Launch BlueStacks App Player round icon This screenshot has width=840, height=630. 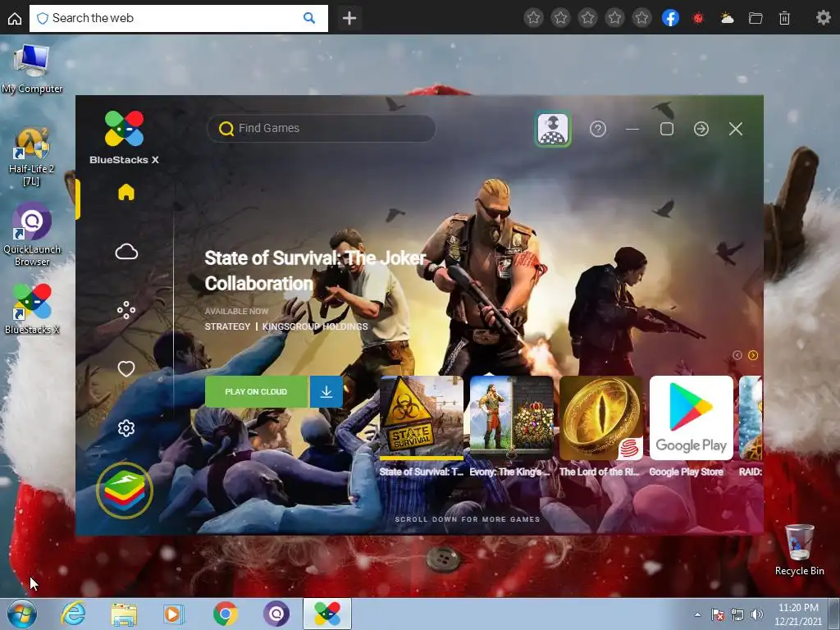pos(125,491)
